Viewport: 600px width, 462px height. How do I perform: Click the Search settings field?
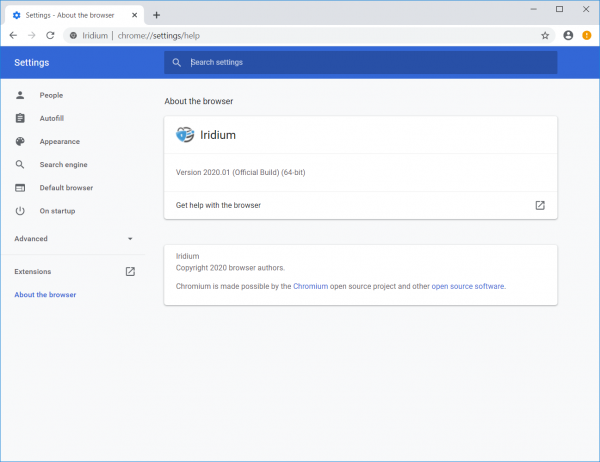360,62
